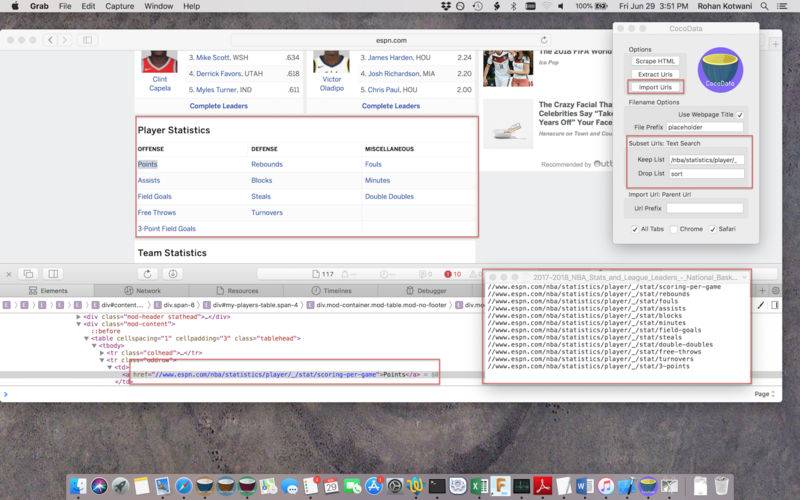This screenshot has width=800, height=500.
Task: Close the Web Inspector panel
Action: coord(9,274)
